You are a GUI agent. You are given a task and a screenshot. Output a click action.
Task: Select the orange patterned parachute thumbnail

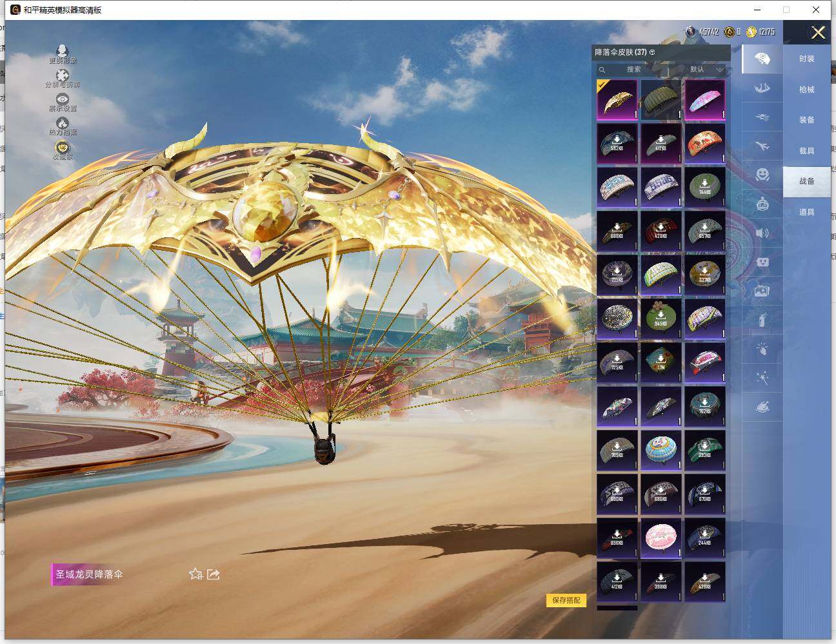[705, 143]
